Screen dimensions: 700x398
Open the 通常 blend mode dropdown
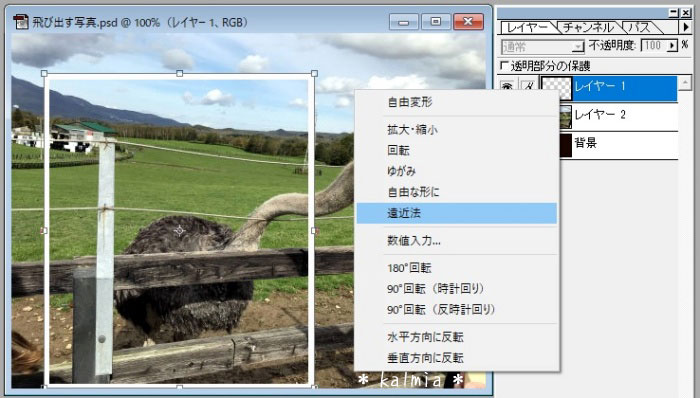click(x=542, y=46)
